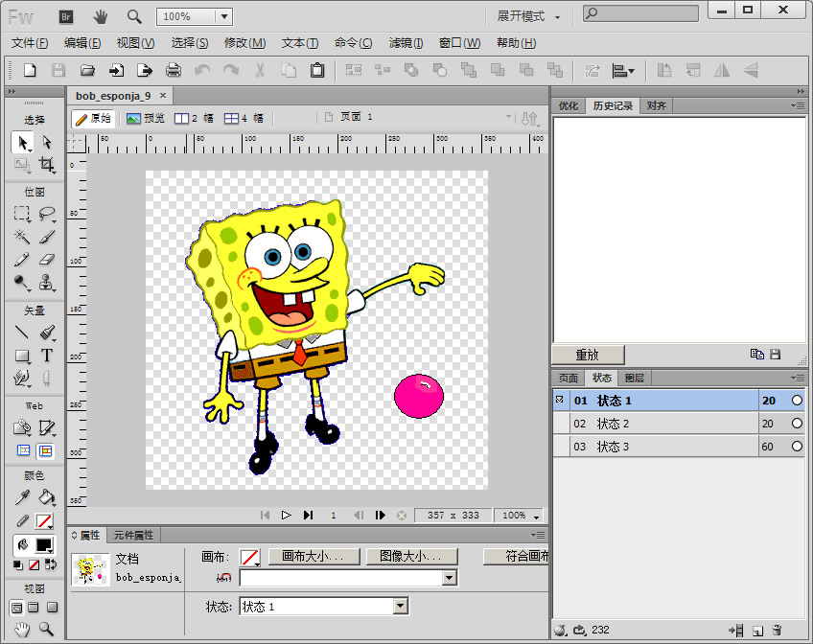Image resolution: width=813 pixels, height=644 pixels.
Task: Select the Pencil tool
Action: pos(22,259)
